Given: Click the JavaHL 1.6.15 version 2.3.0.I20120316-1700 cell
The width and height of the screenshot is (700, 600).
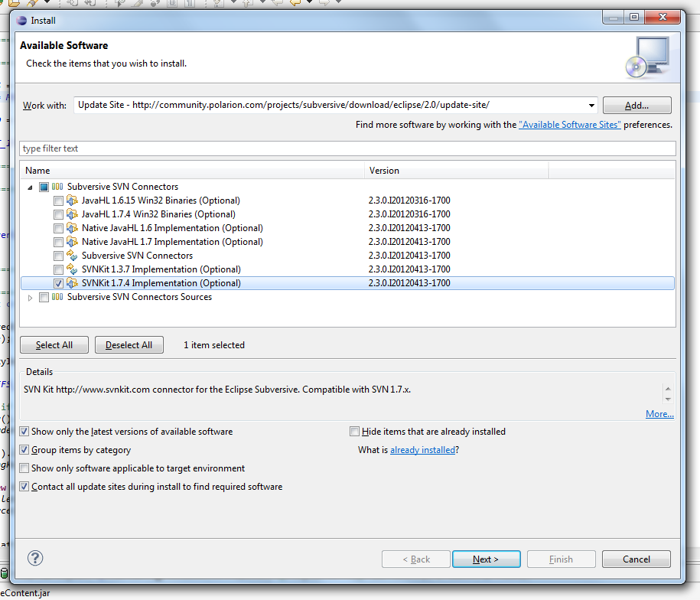Looking at the screenshot, I should click(409, 200).
